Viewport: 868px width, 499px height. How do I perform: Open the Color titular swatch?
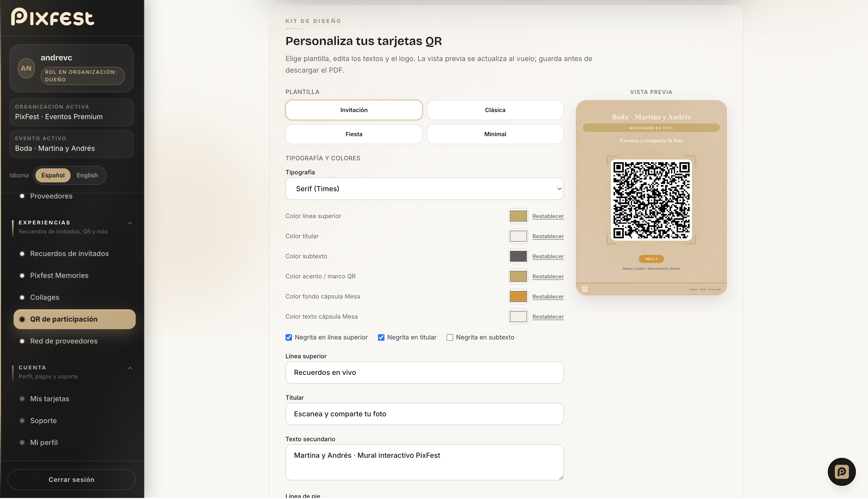[518, 236]
